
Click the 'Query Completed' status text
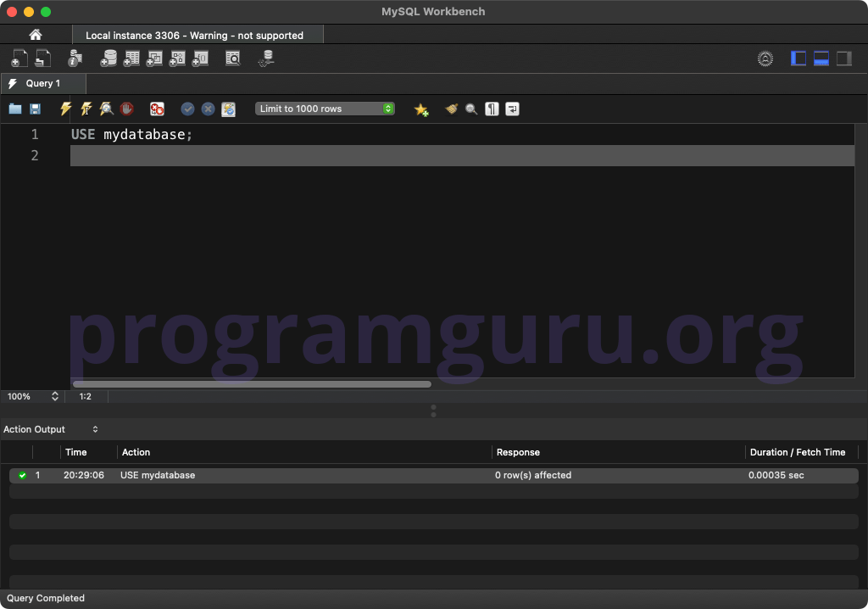[x=46, y=598]
